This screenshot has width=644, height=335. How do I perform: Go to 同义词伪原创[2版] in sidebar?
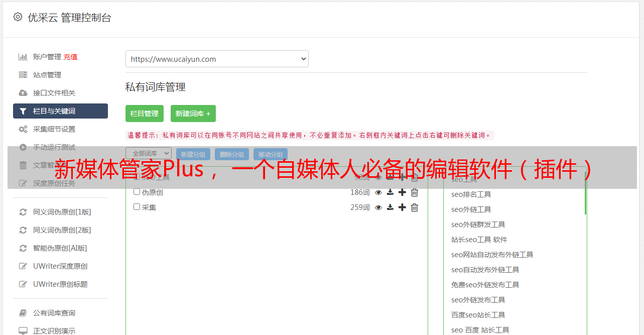coord(62,230)
